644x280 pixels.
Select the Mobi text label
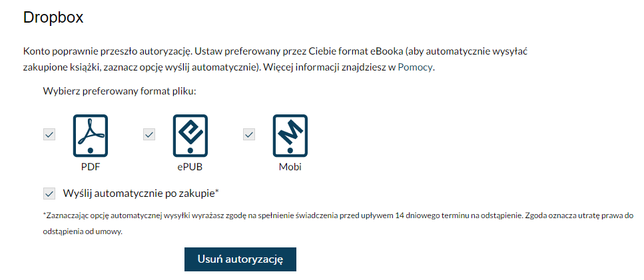(x=290, y=167)
